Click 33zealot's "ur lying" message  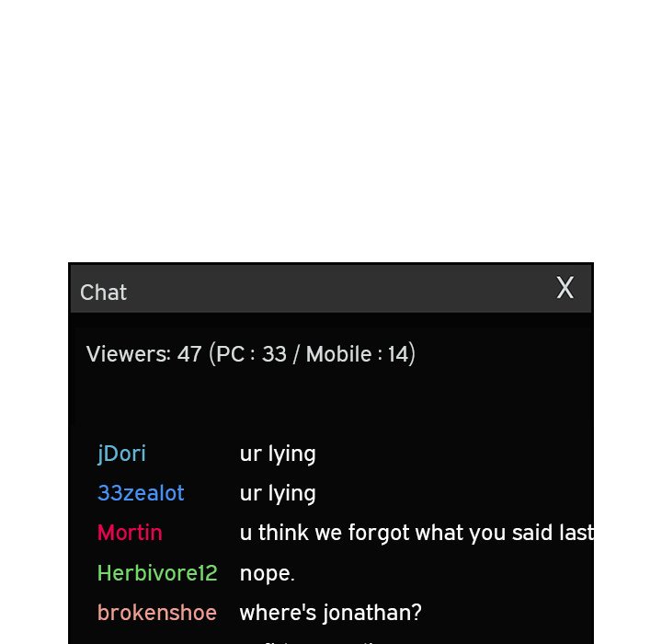(278, 493)
